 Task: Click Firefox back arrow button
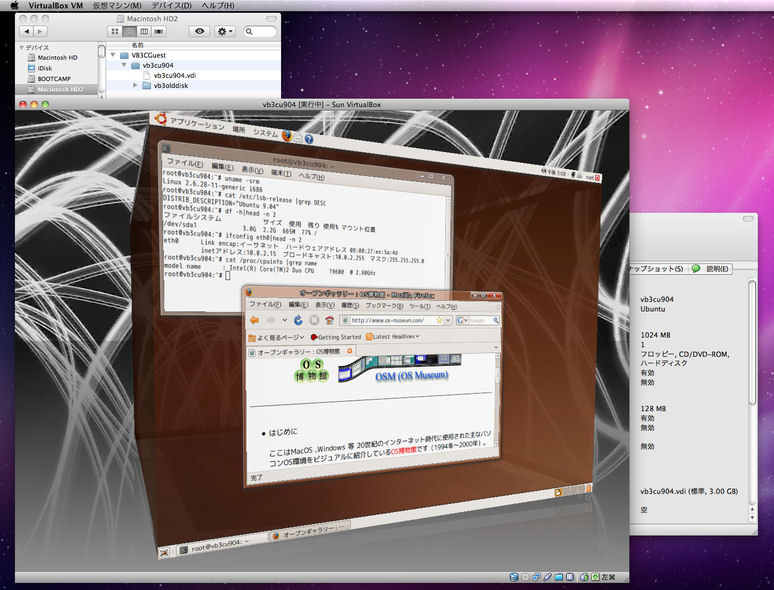pos(254,320)
